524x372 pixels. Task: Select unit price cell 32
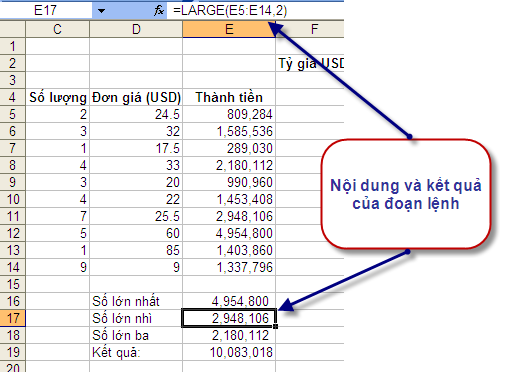(x=136, y=131)
